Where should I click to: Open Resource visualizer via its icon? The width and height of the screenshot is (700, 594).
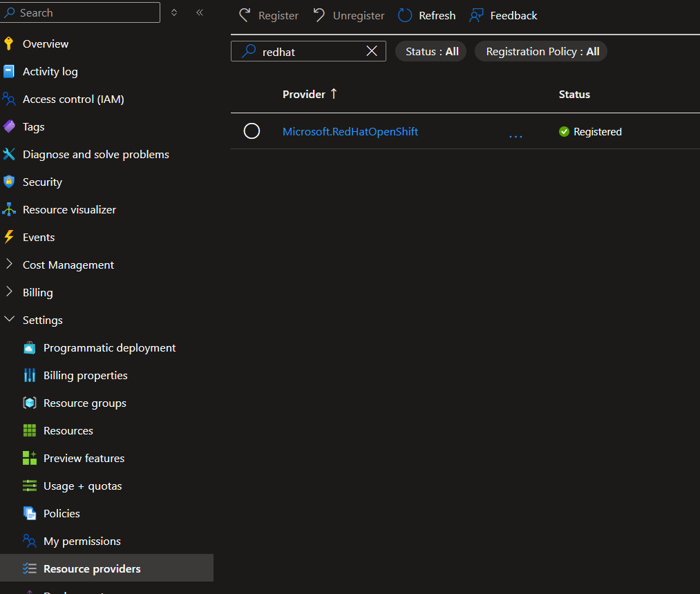point(10,209)
